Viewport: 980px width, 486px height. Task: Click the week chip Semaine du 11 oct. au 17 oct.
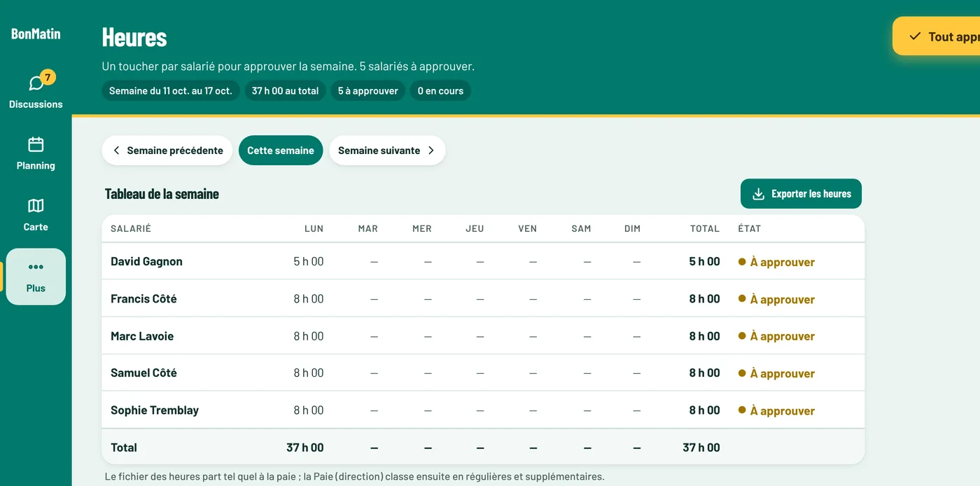coord(171,91)
